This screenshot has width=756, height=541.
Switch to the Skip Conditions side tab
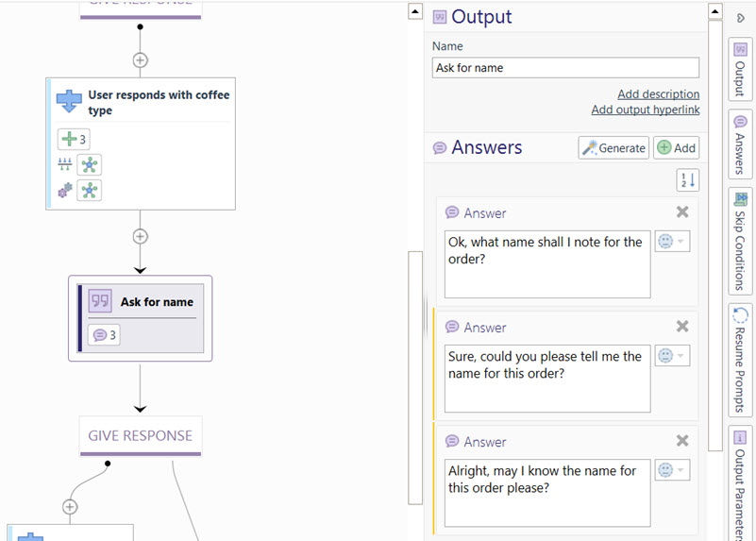(741, 240)
